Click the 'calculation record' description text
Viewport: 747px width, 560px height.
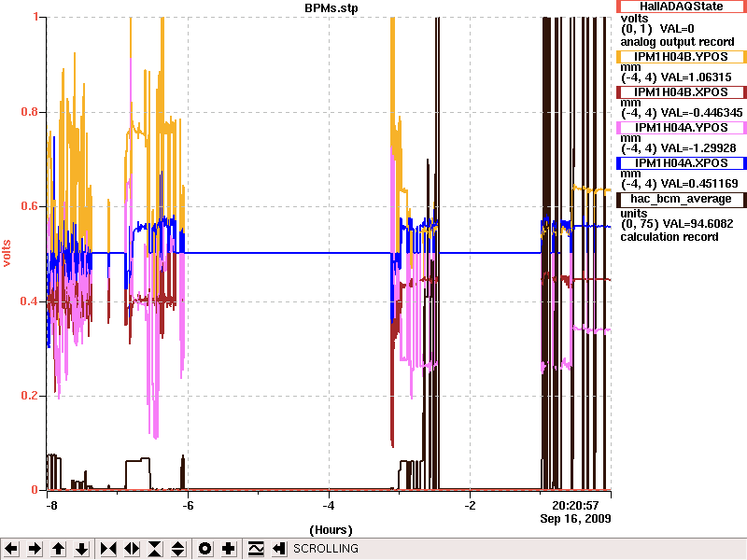[x=669, y=237]
